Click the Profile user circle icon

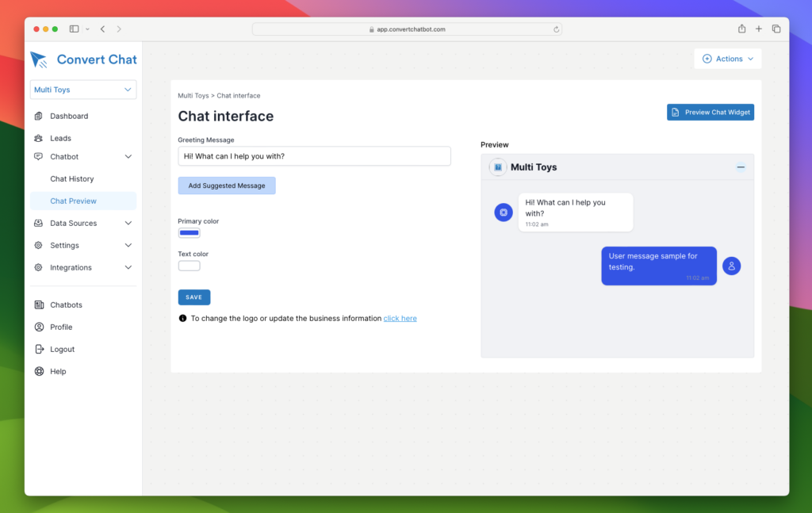(x=39, y=327)
